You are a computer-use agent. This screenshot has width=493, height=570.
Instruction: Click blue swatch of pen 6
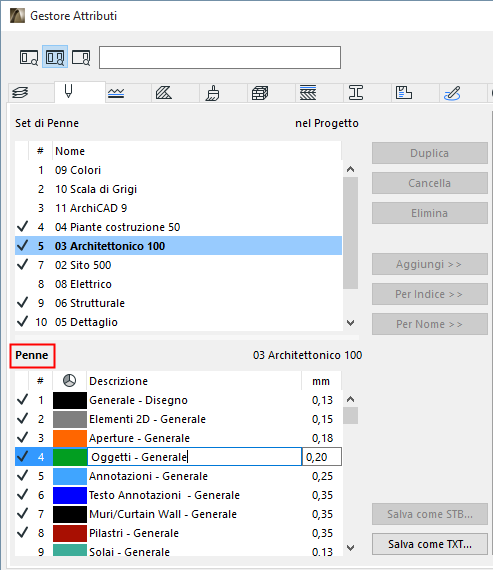70,495
